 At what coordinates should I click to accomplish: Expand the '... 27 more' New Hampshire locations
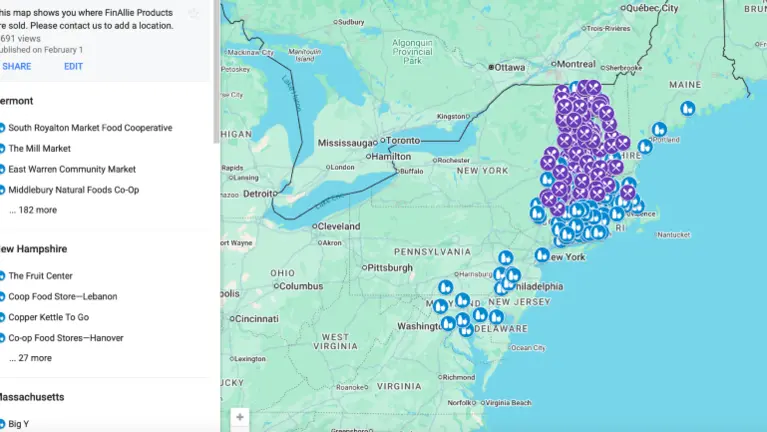point(30,358)
